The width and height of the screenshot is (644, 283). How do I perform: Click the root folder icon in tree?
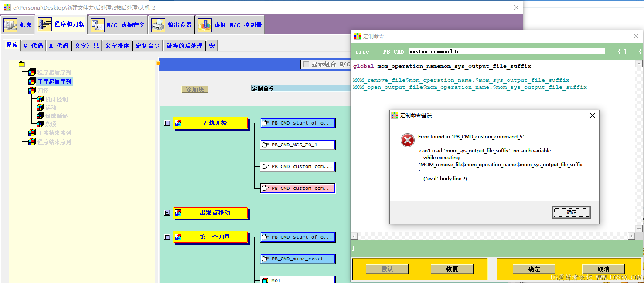point(22,64)
